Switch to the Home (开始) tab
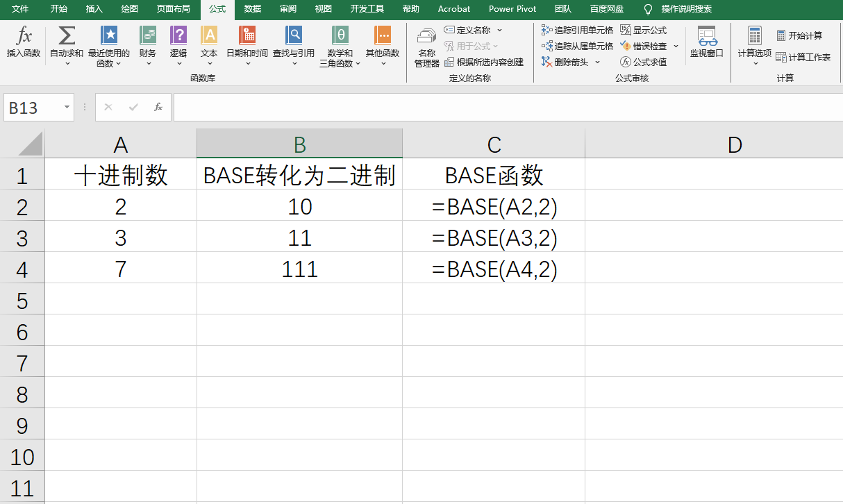The image size is (843, 504). click(x=59, y=9)
